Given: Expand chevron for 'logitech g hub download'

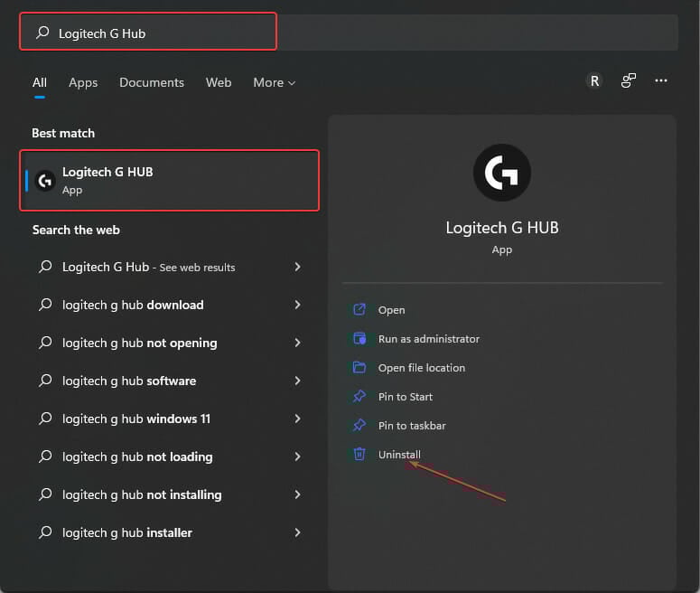Looking at the screenshot, I should [298, 305].
